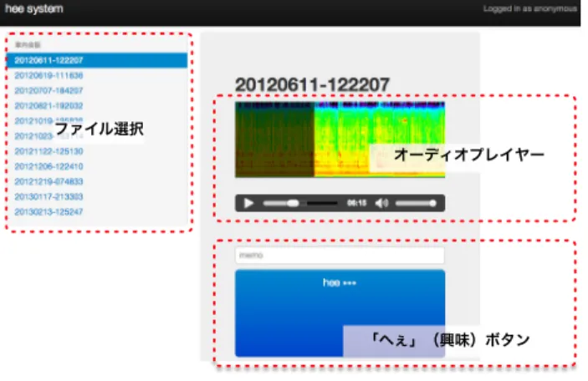The image size is (588, 381).
Task: Open file 20120707-184207
Action: click(x=49, y=91)
